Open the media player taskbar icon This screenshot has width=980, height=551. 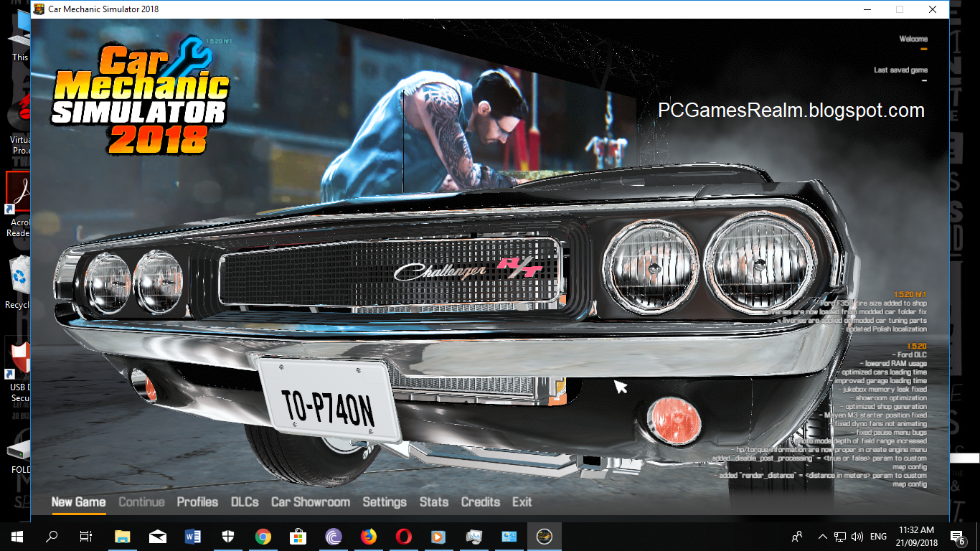[x=438, y=537]
